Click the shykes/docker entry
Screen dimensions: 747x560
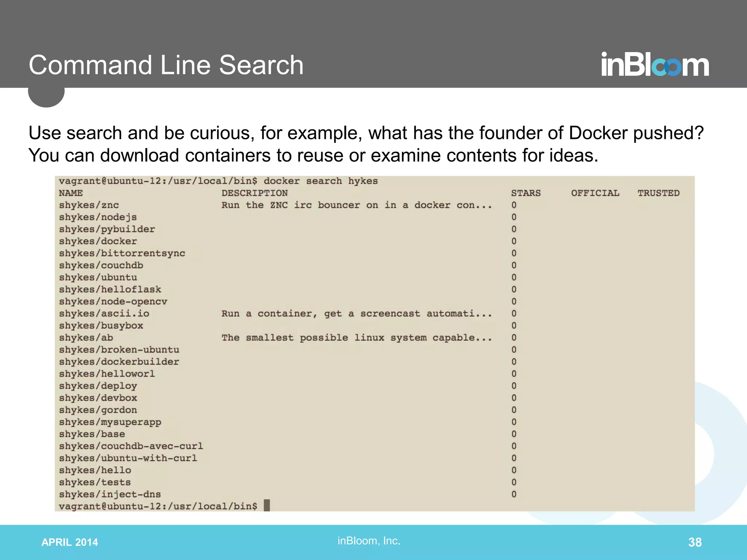click(x=98, y=241)
